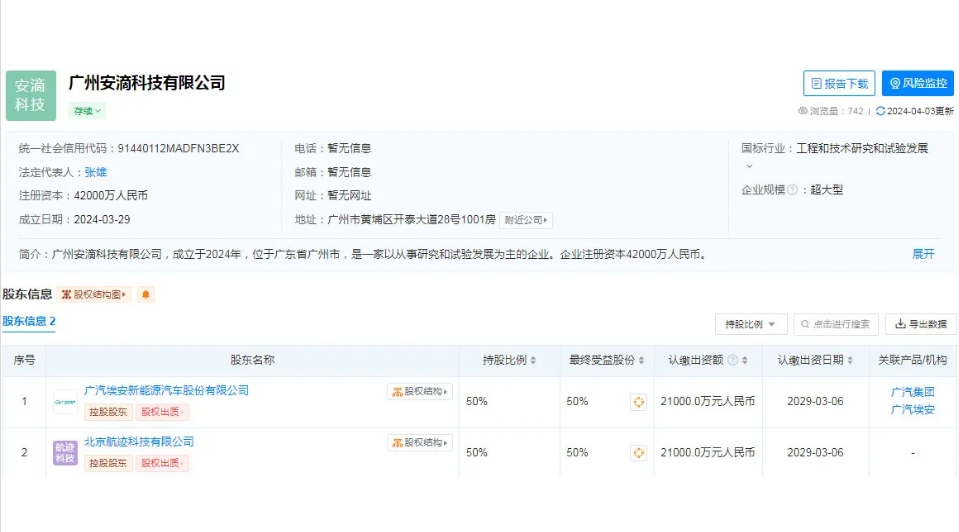Viewport: 959px width, 532px height.
Task: Click 控股股东 tag in 广汽埃安 row
Action: point(108,412)
